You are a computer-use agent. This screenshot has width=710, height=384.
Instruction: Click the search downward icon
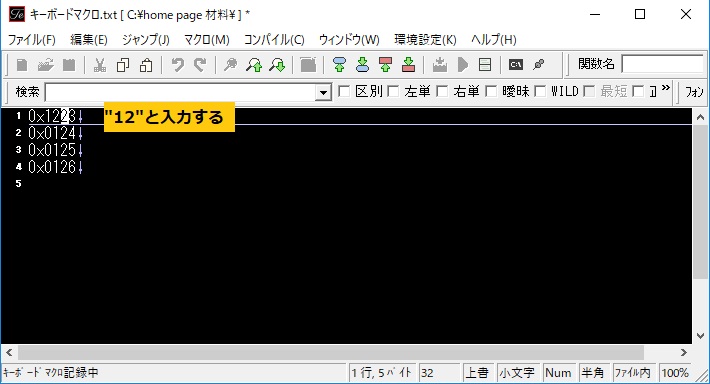(x=277, y=65)
